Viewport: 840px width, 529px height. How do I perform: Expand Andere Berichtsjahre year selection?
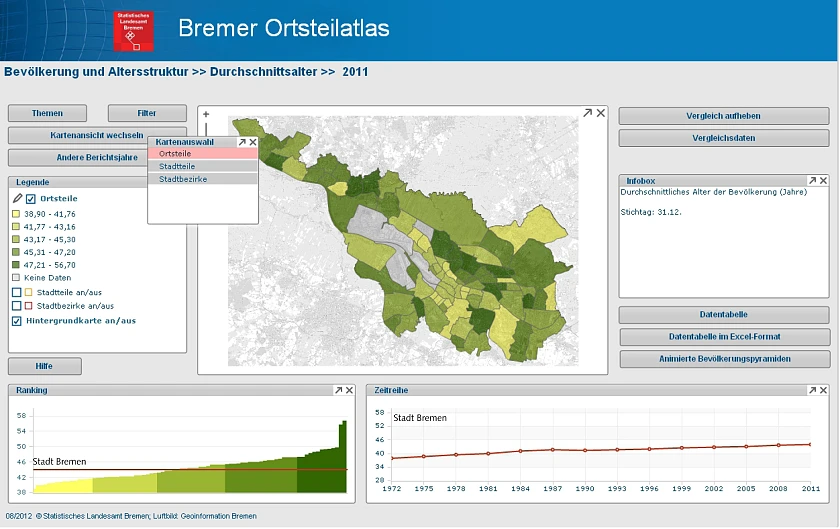(x=97, y=158)
